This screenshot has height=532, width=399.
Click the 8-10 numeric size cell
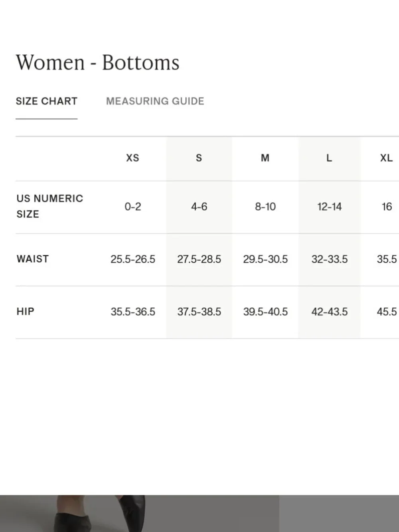tap(265, 207)
